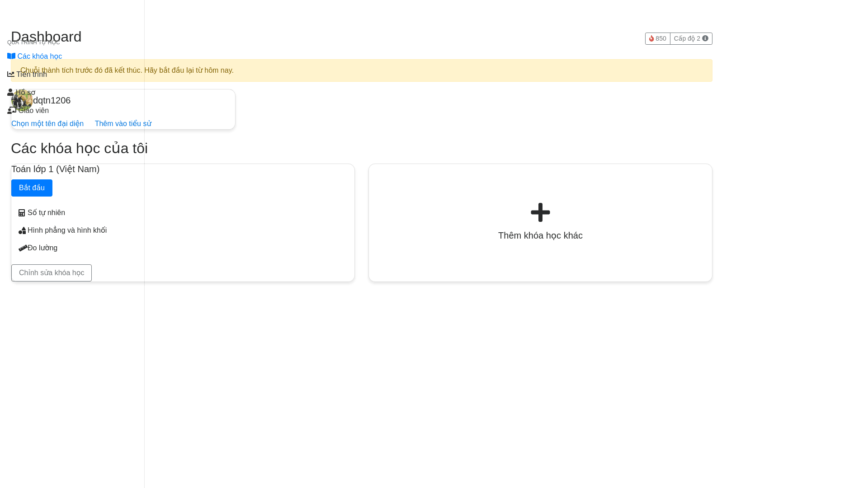The image size is (868, 488).
Task: Click the flame streak icon
Action: coord(652,38)
